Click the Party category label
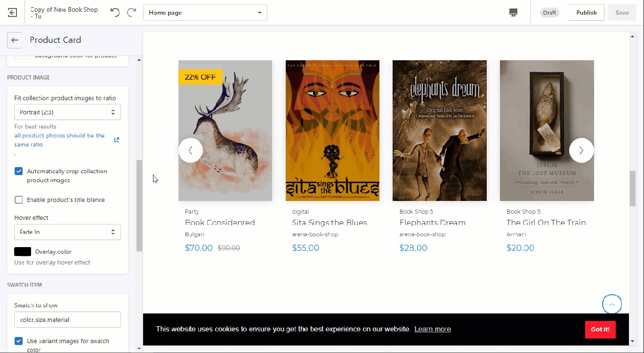Screen dimensions: 644x353 click(192, 212)
